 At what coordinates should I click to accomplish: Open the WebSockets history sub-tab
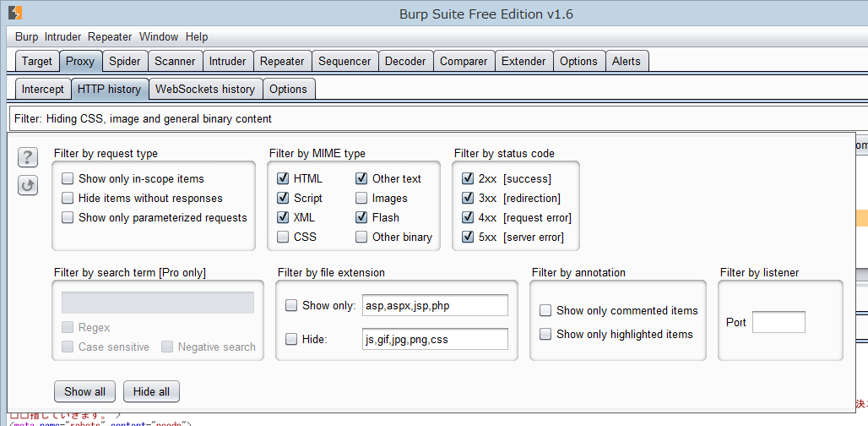205,89
